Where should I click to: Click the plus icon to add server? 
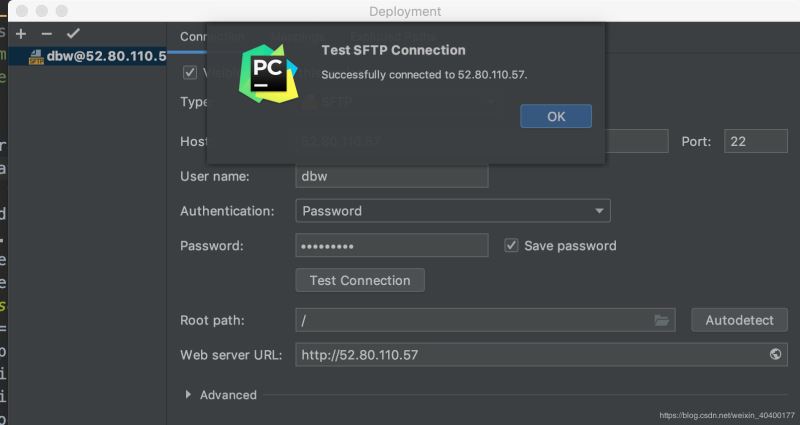click(21, 34)
